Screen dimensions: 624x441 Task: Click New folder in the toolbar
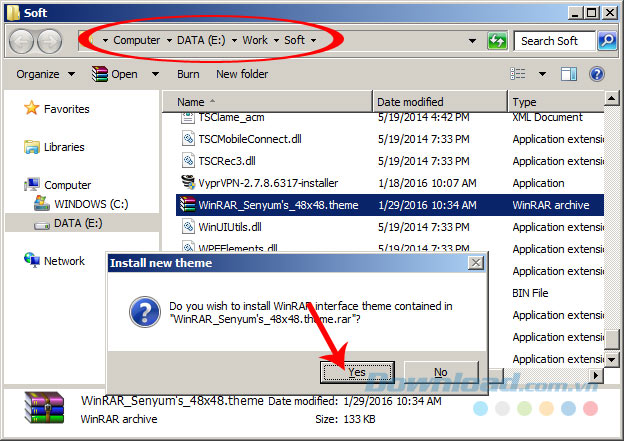tap(242, 74)
